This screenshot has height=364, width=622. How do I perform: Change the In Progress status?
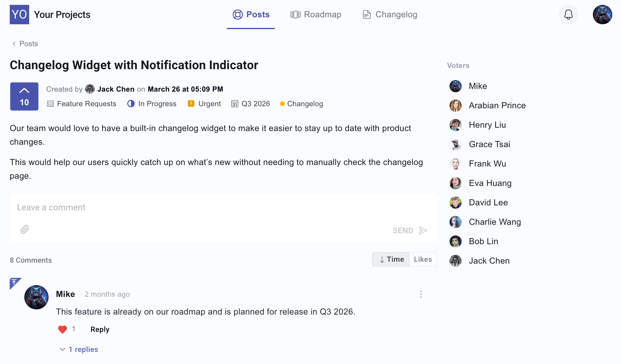152,104
